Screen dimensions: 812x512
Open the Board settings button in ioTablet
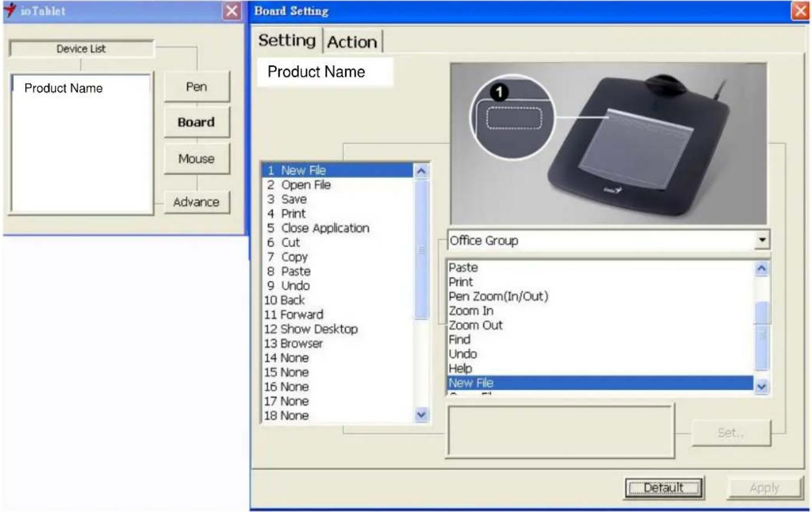[197, 122]
